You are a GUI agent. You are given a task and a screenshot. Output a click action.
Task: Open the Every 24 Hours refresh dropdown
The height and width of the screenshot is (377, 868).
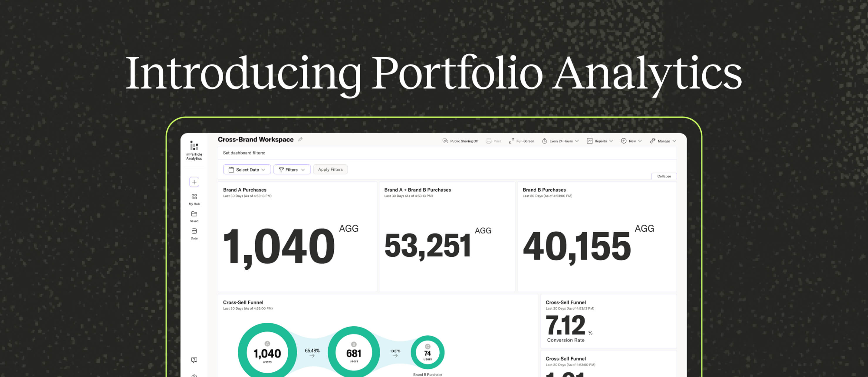pos(560,141)
